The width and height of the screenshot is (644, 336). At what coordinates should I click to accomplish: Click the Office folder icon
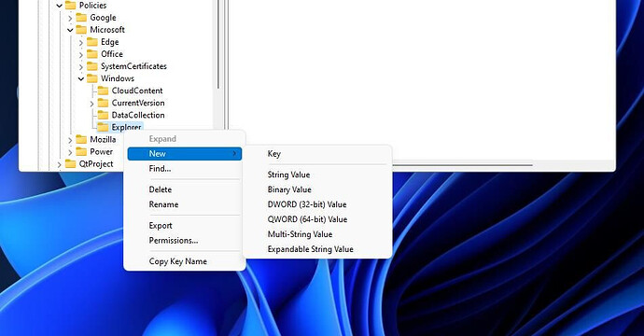tap(92, 54)
